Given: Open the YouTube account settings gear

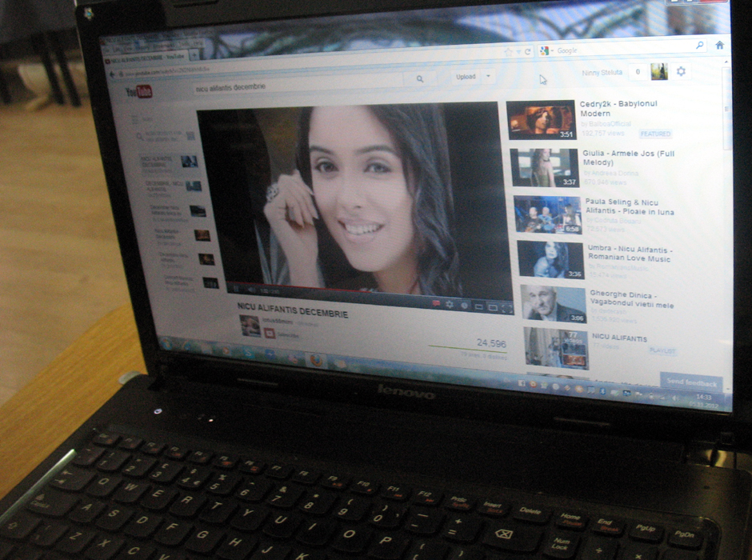Looking at the screenshot, I should 681,71.
